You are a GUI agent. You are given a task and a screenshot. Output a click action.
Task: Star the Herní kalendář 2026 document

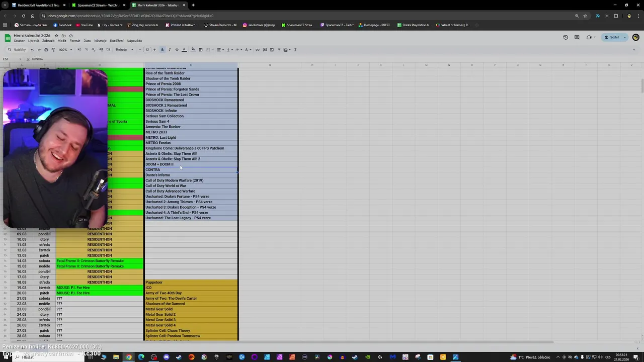click(x=56, y=36)
